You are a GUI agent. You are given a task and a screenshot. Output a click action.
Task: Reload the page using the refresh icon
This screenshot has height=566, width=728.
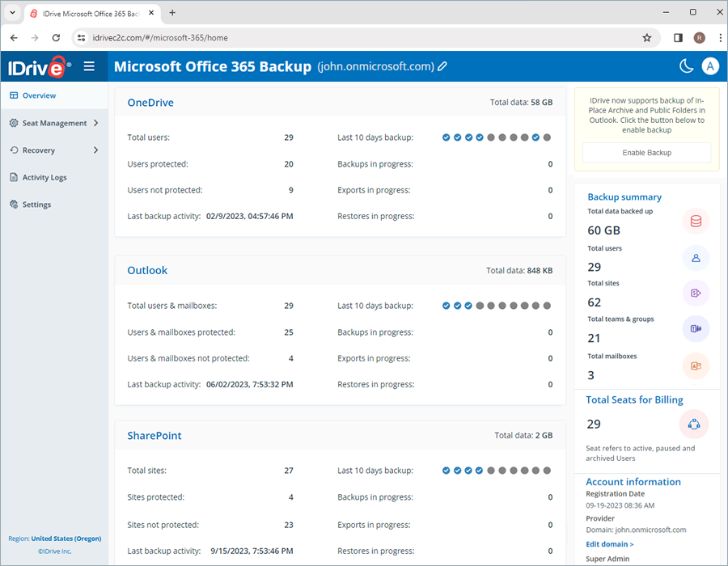pyautogui.click(x=55, y=37)
